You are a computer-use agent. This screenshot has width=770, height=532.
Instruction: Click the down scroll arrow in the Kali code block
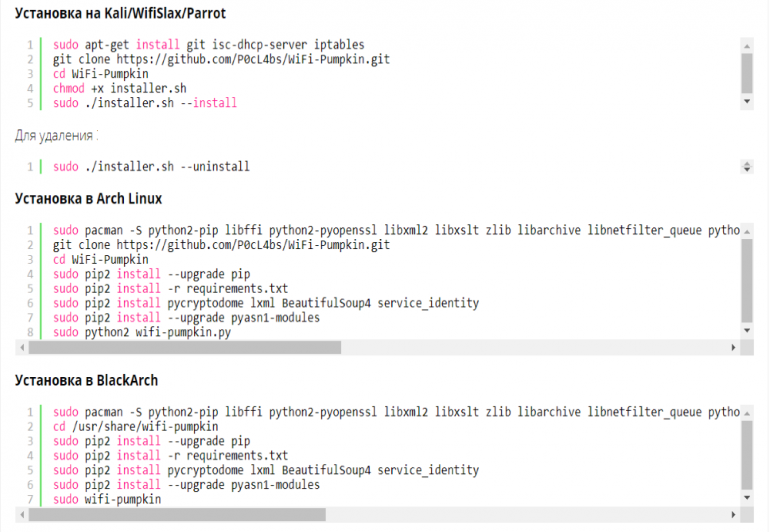(746, 102)
